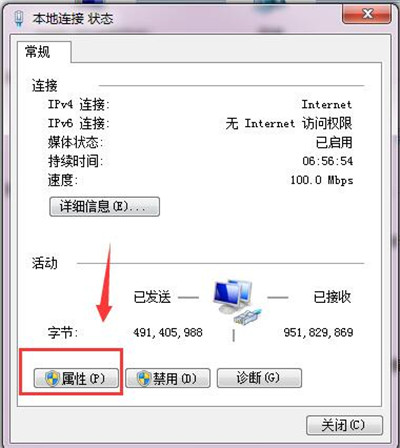The image size is (400, 448).
Task: Disable the connection with 禁用(D)
Action: pyautogui.click(x=168, y=378)
